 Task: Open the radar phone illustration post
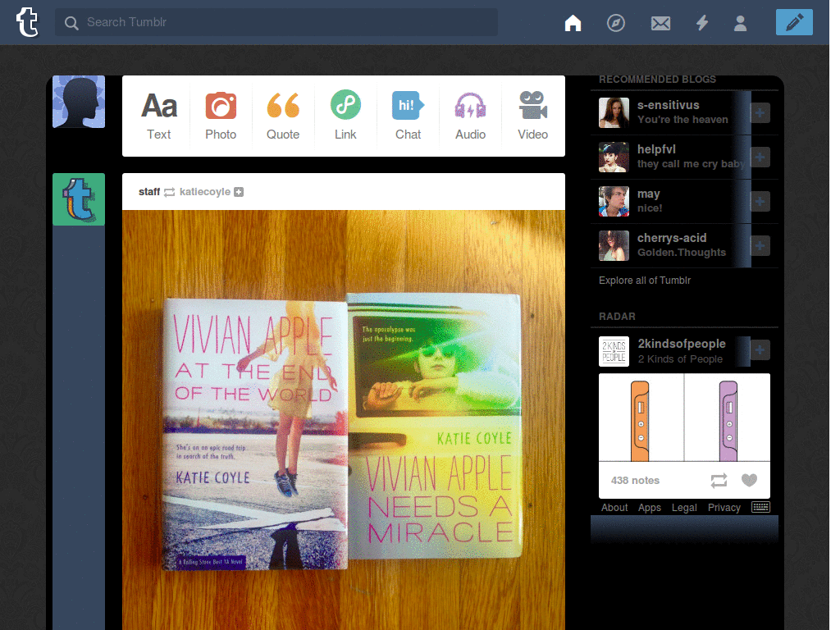(684, 418)
